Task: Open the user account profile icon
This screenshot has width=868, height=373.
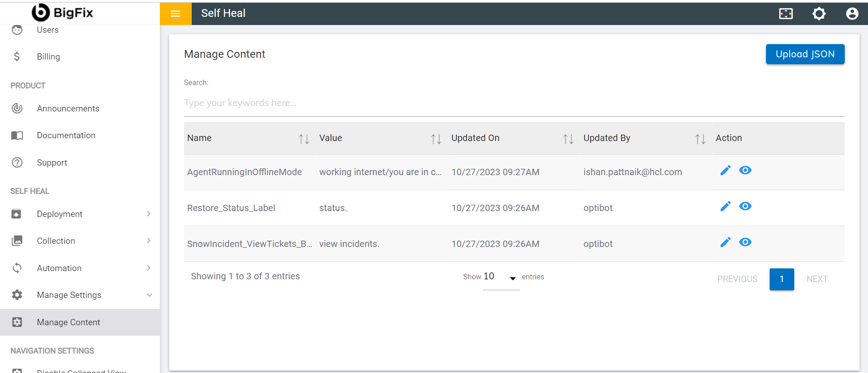Action: click(x=852, y=14)
